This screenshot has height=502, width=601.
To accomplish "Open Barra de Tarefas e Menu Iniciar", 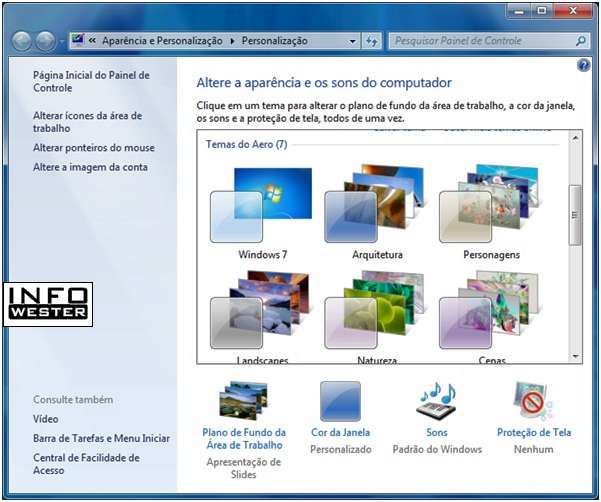I will tap(101, 438).
